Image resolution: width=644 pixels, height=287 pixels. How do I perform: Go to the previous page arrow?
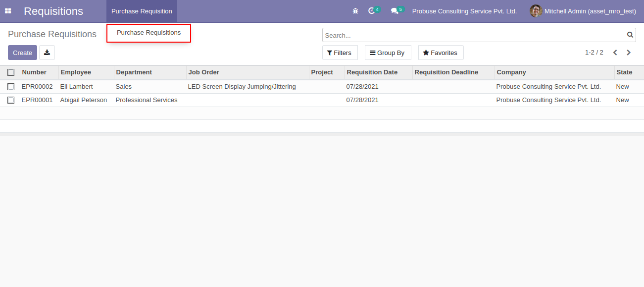615,53
